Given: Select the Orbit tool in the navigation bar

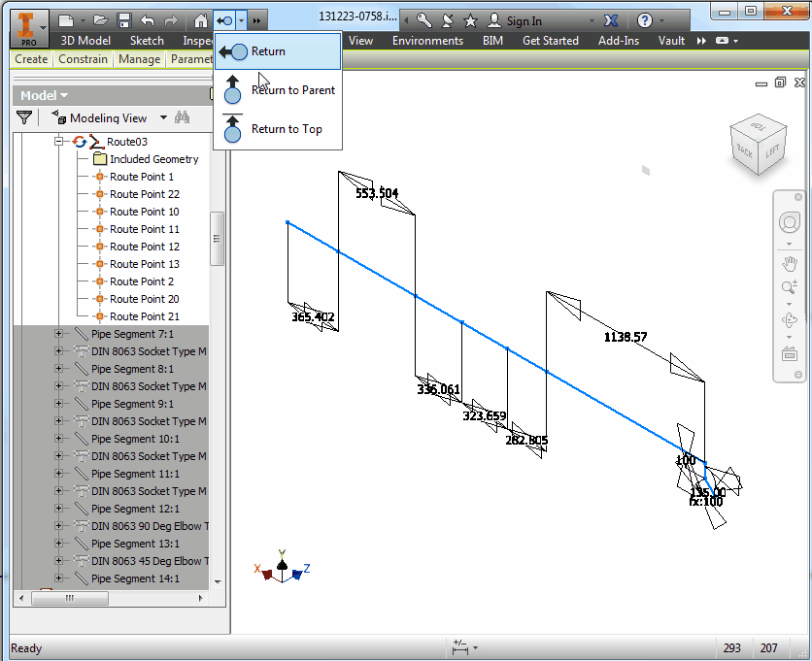Looking at the screenshot, I should (790, 320).
